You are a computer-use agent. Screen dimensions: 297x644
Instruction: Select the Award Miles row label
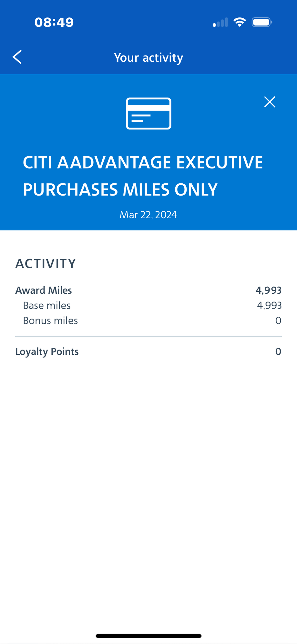(44, 290)
